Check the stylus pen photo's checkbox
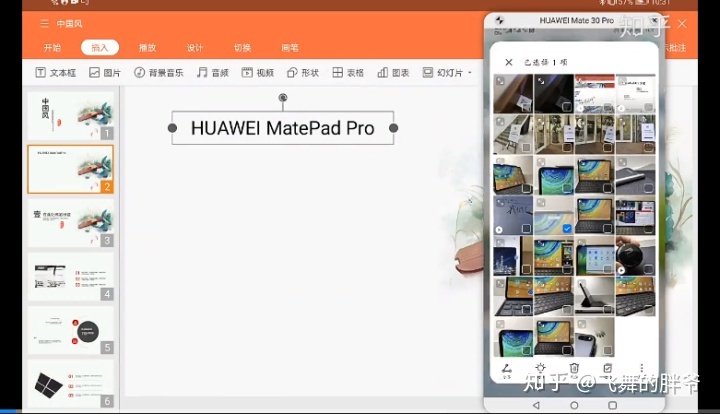Image resolution: width=720 pixels, height=414 pixels. 648,188
